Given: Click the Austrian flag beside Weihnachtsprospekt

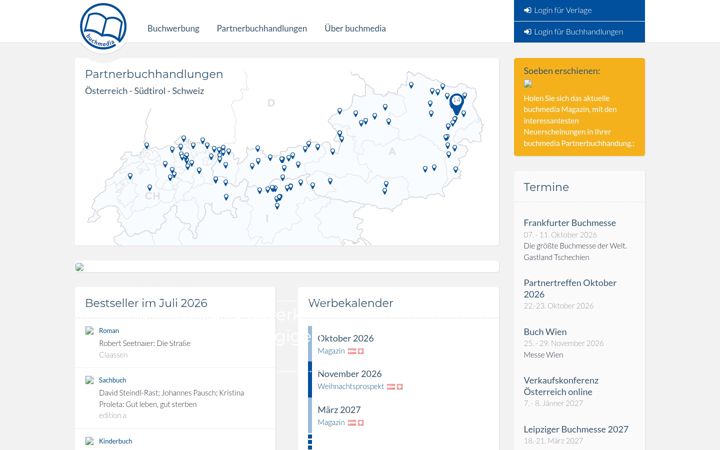Looking at the screenshot, I should tap(391, 387).
